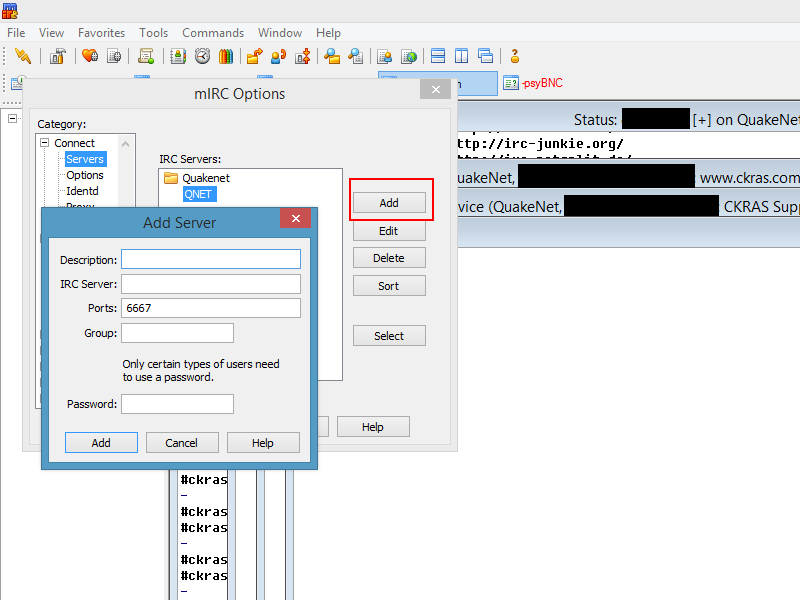Click the Sort servers button
This screenshot has width=800, height=600.
click(x=389, y=286)
